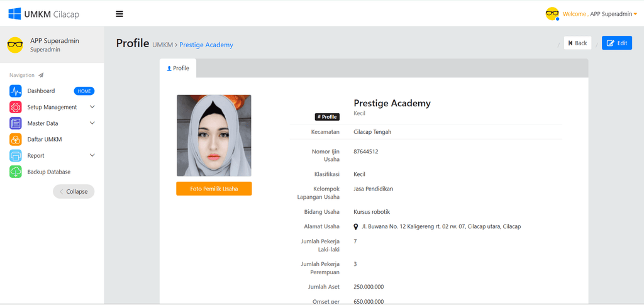This screenshot has height=305, width=644.
Task: Click the Prestige Academy breadcrumb link
Action: tap(206, 45)
